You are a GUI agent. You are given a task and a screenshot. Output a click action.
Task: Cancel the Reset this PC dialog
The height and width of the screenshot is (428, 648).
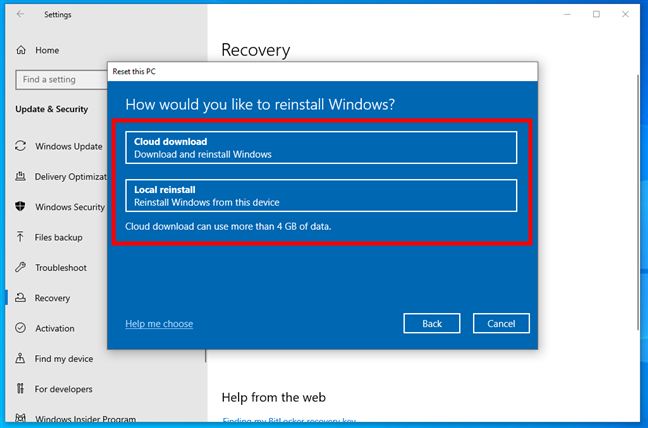tap(501, 323)
